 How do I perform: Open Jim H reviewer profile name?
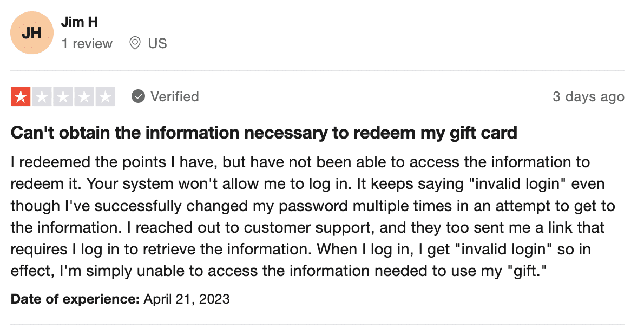pyautogui.click(x=79, y=22)
